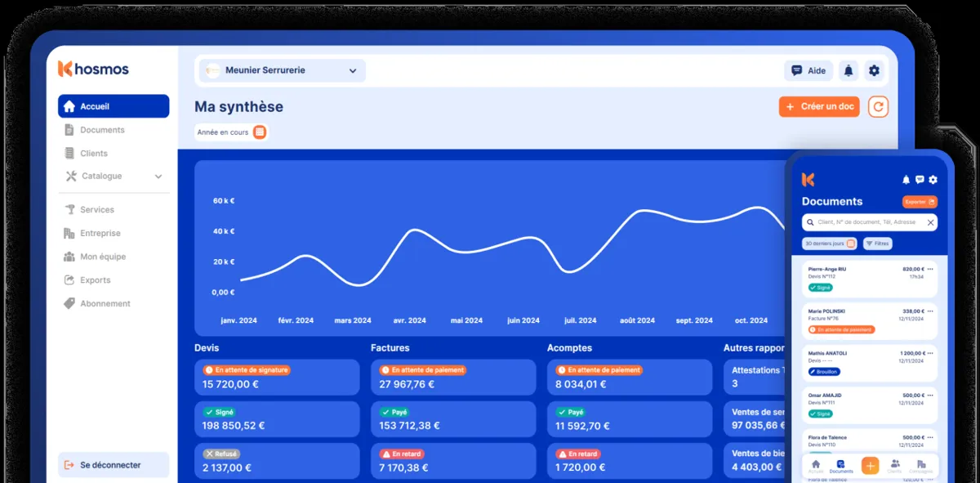The height and width of the screenshot is (483, 980).
Task: Open Pierre-Ange RIU Devis N°112 document
Action: point(870,278)
